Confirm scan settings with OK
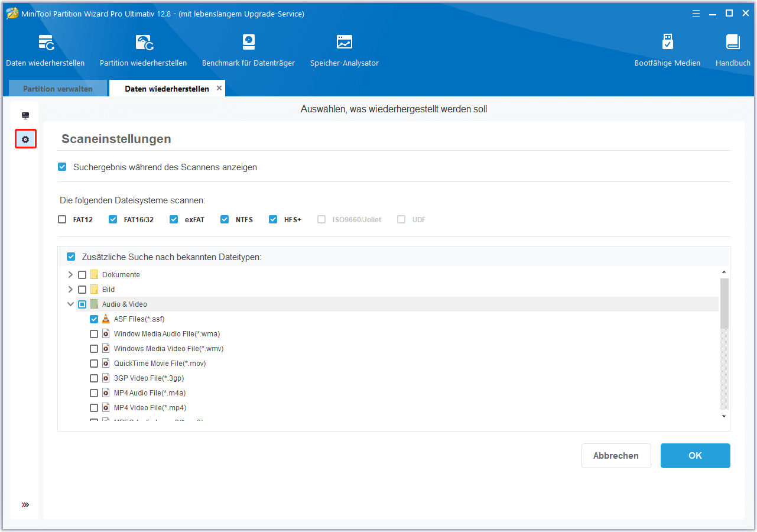 click(696, 456)
